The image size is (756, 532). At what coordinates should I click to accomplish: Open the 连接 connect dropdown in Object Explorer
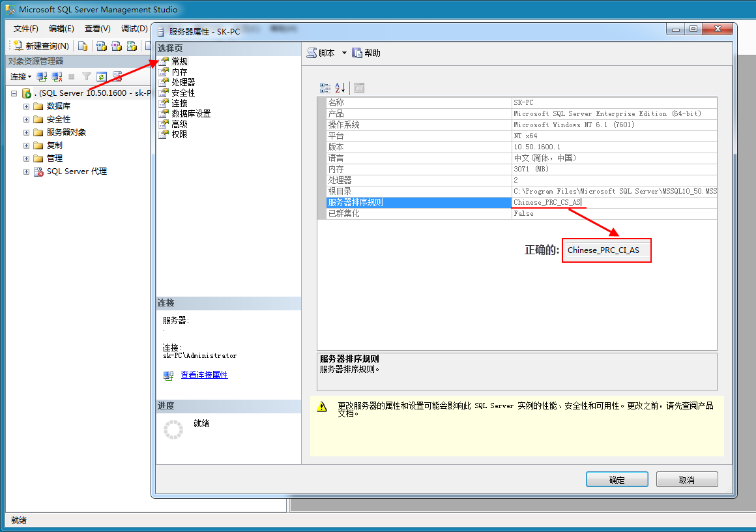click(x=21, y=77)
